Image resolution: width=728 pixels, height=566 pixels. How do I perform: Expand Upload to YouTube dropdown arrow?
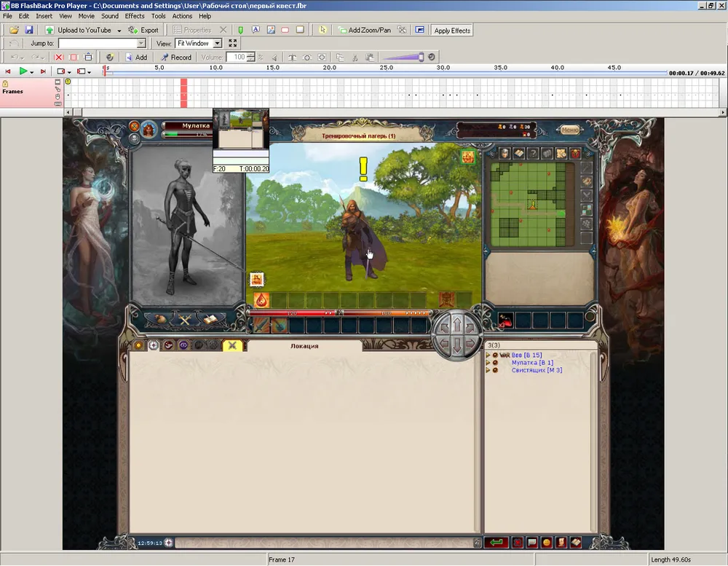(x=119, y=31)
